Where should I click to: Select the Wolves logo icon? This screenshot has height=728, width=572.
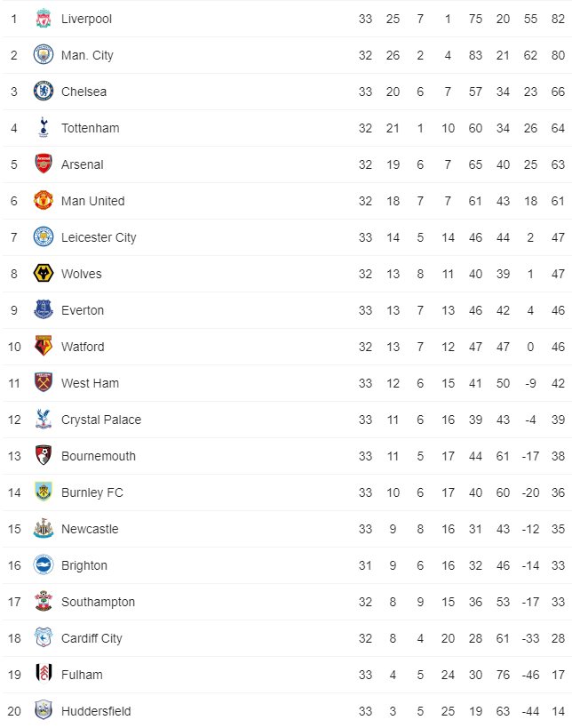coord(44,273)
